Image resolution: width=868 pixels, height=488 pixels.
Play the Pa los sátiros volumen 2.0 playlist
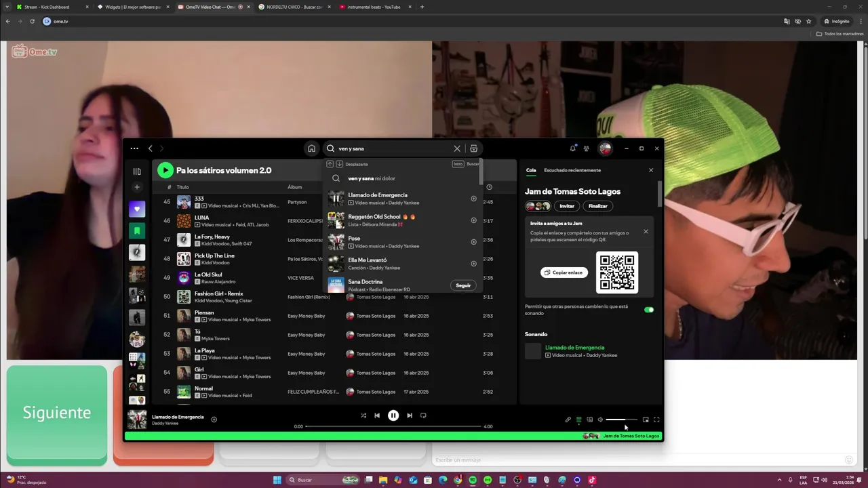(x=165, y=170)
